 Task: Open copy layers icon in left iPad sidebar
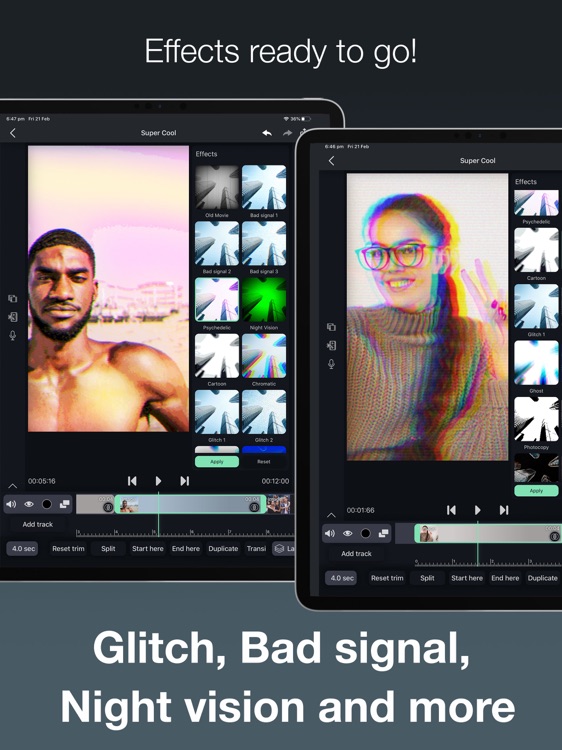click(x=12, y=298)
